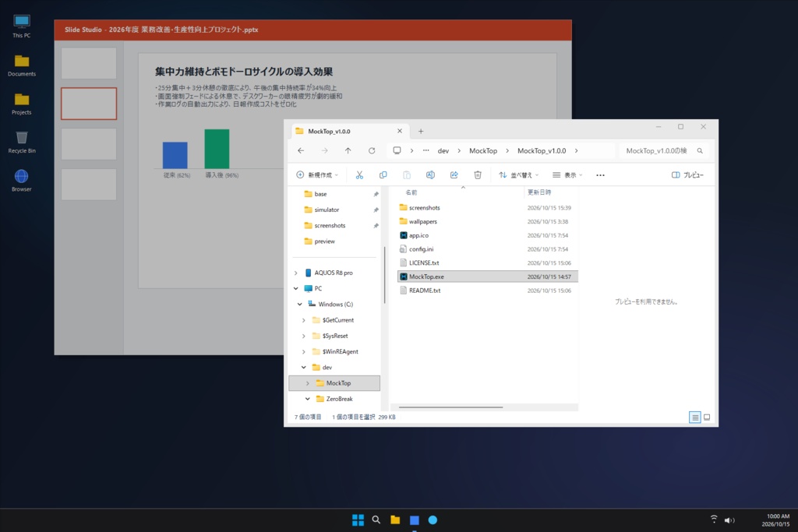Open the Documents desktop folder icon
The width and height of the screenshot is (798, 532).
tap(21, 65)
